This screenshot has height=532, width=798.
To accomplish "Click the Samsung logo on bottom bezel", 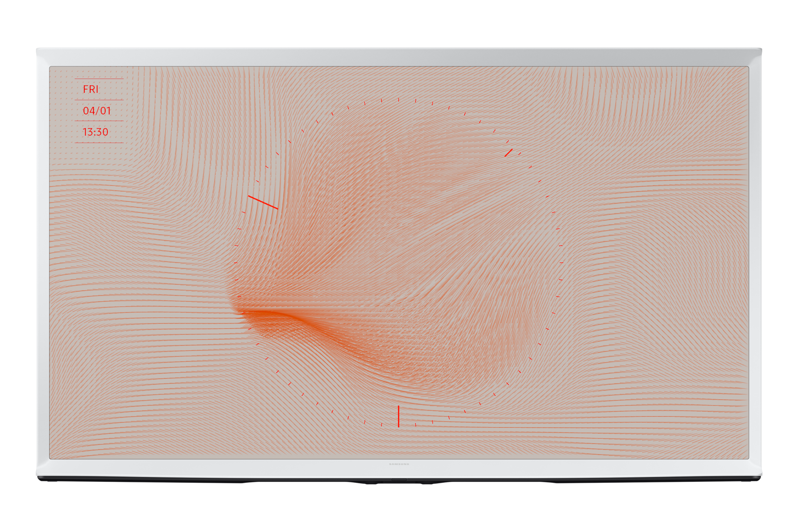I will pos(399,464).
